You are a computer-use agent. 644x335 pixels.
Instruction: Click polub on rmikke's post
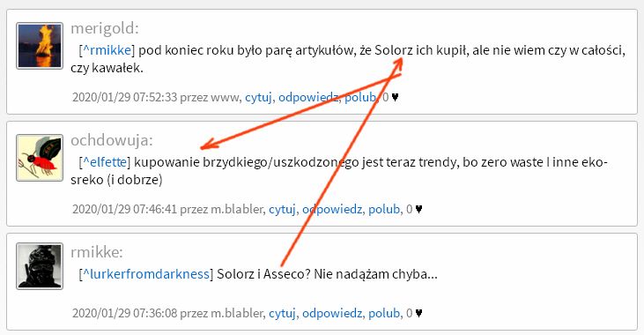click(384, 313)
